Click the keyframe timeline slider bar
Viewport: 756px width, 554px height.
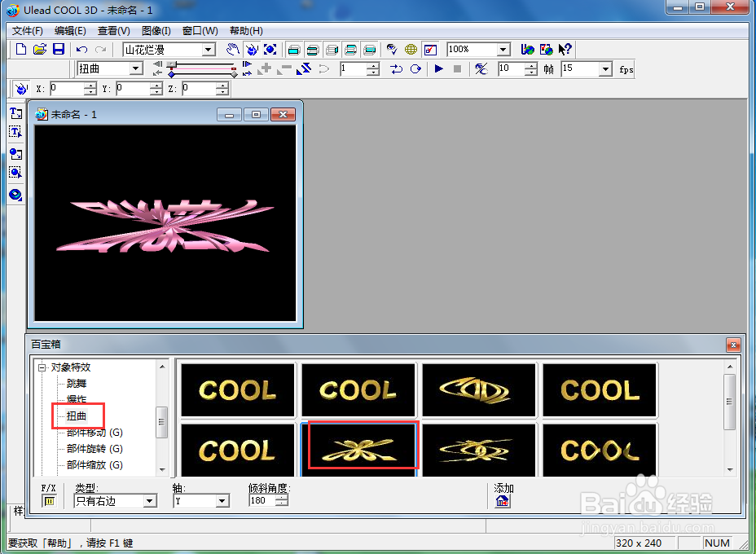coord(202,64)
